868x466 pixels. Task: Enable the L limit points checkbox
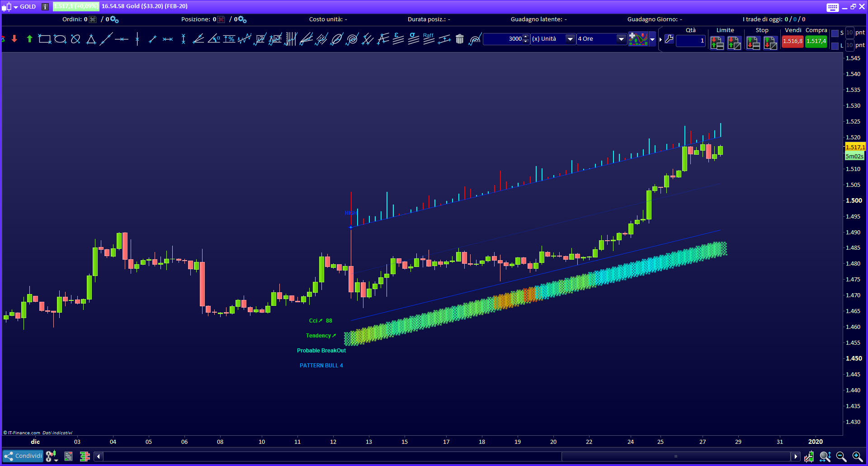pyautogui.click(x=835, y=46)
